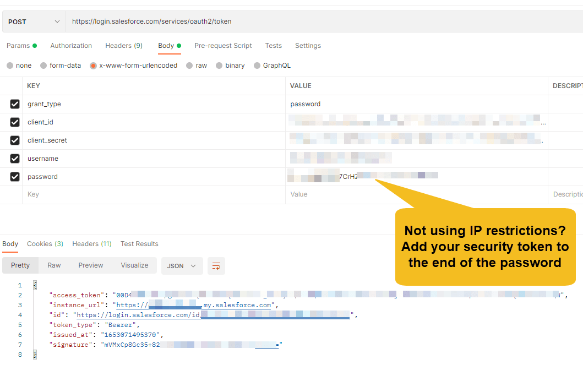
Task: Open the Cookies (3) response tab
Action: coord(45,243)
